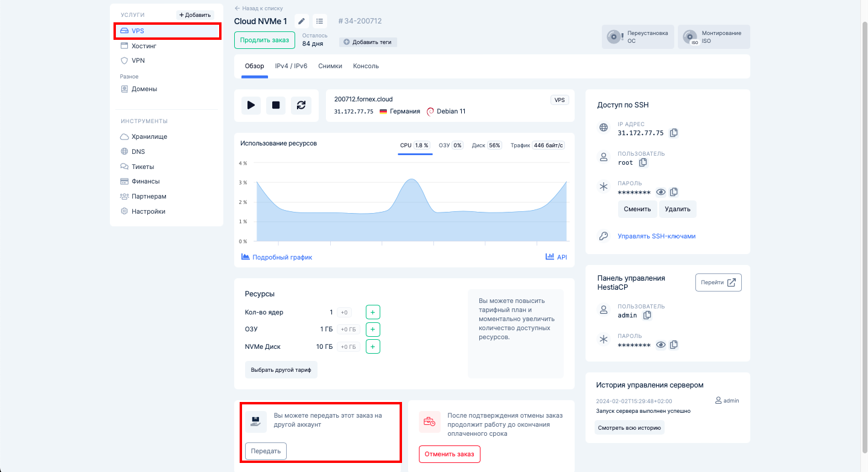Click Сменить password button
This screenshot has width=868, height=472.
click(637, 209)
